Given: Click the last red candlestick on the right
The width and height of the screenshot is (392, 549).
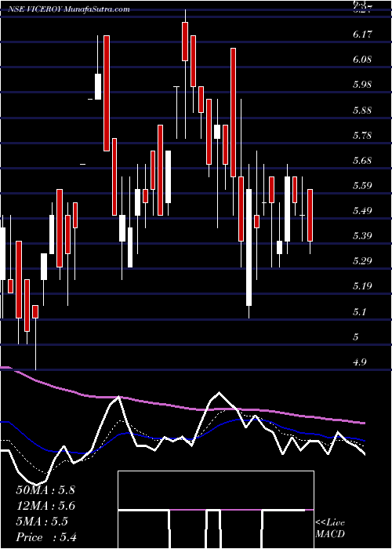Looking at the screenshot, I should tap(310, 216).
